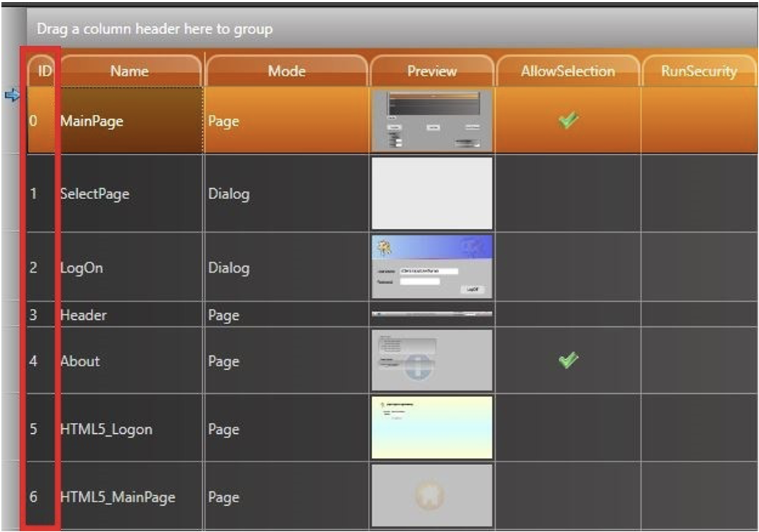Click empty AllowSelection cell for LogOn
This screenshot has width=759, height=532.
pos(568,267)
